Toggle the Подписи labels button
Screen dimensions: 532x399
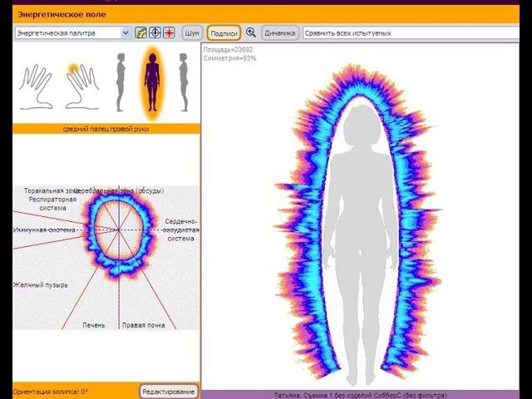(224, 33)
